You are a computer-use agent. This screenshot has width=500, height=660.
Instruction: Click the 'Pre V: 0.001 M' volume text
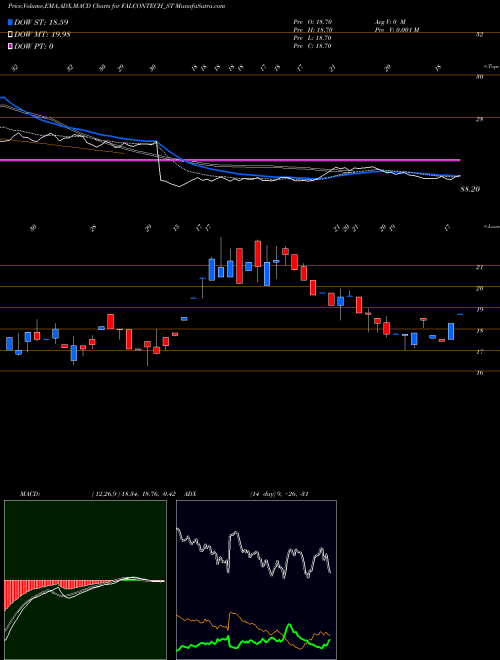pos(396,30)
